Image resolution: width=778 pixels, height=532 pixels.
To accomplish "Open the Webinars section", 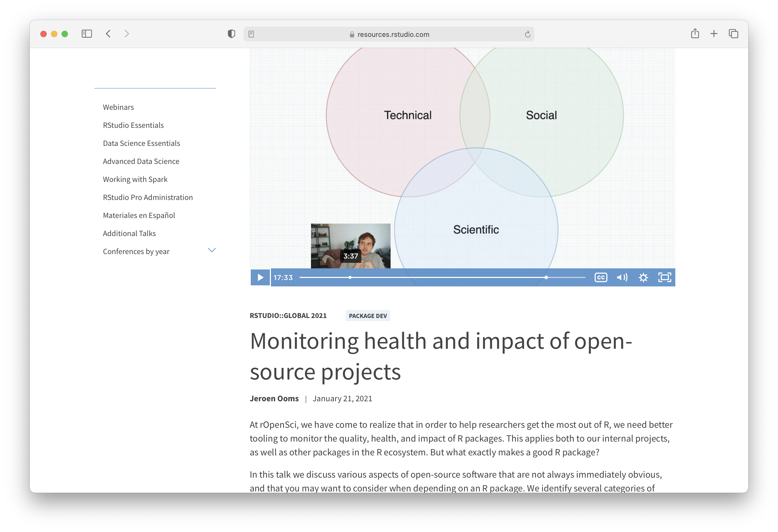I will click(118, 107).
